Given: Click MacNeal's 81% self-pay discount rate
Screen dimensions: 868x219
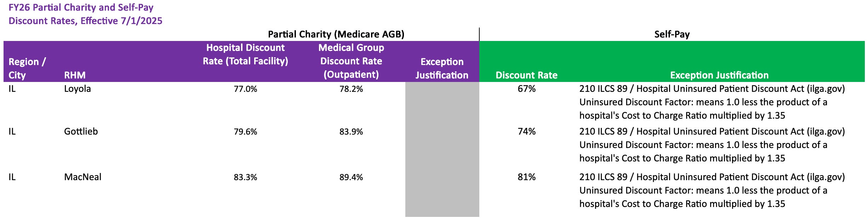Looking at the screenshot, I should tap(526, 177).
